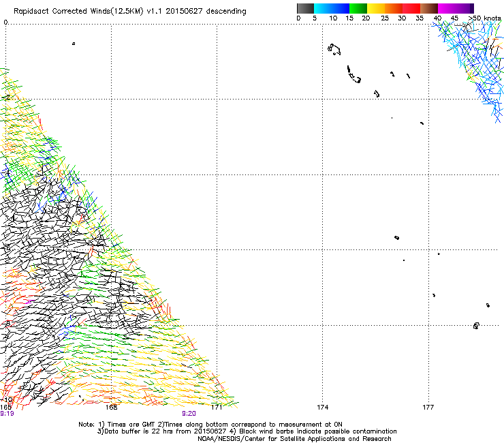This screenshot has width=504, height=443.
Task: Select the orange 25–30 knots legend segment
Action: coord(394,8)
